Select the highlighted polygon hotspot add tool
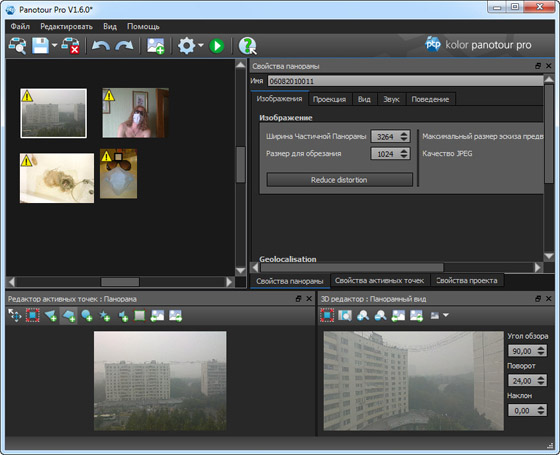Image resolution: width=560 pixels, height=455 pixels. pyautogui.click(x=68, y=315)
